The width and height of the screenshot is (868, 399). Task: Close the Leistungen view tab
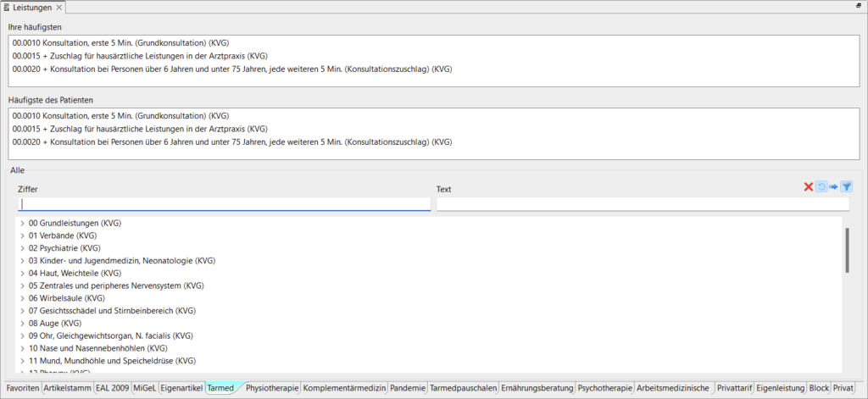58,8
